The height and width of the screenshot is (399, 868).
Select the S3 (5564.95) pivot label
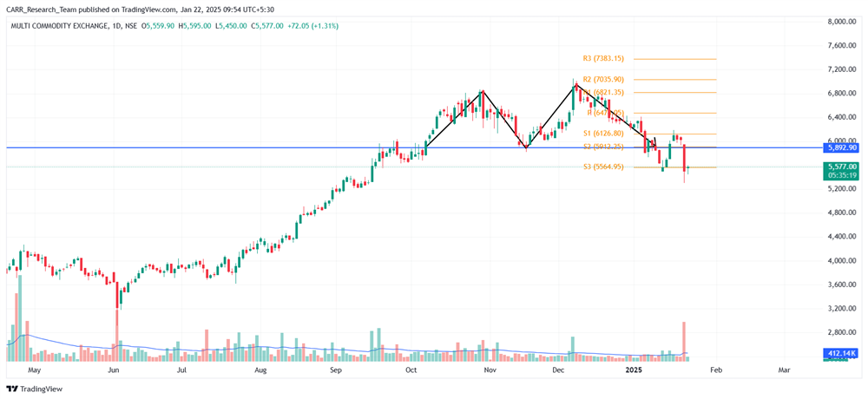click(604, 167)
